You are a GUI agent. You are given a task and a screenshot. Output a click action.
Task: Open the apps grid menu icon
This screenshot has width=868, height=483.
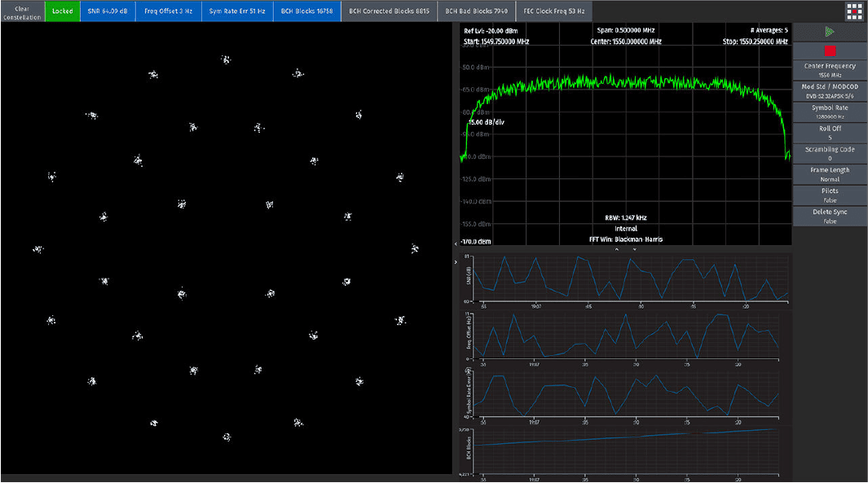[x=854, y=11]
